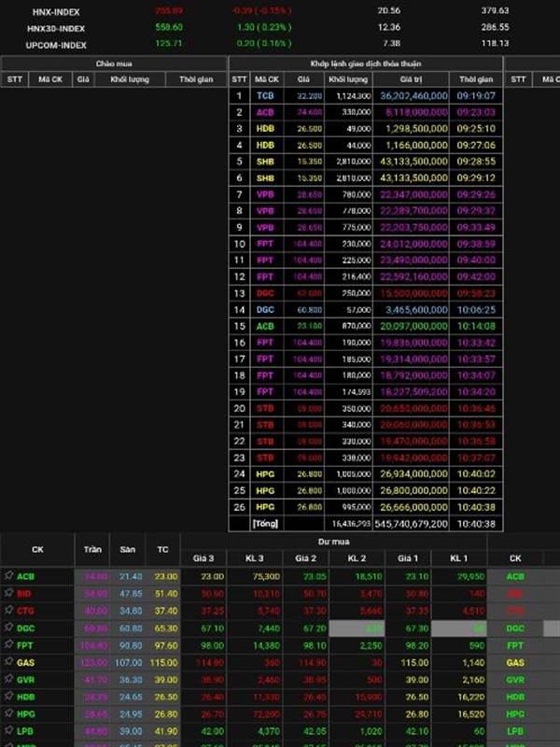Click GVR KL 1 value 2,160

click(474, 680)
